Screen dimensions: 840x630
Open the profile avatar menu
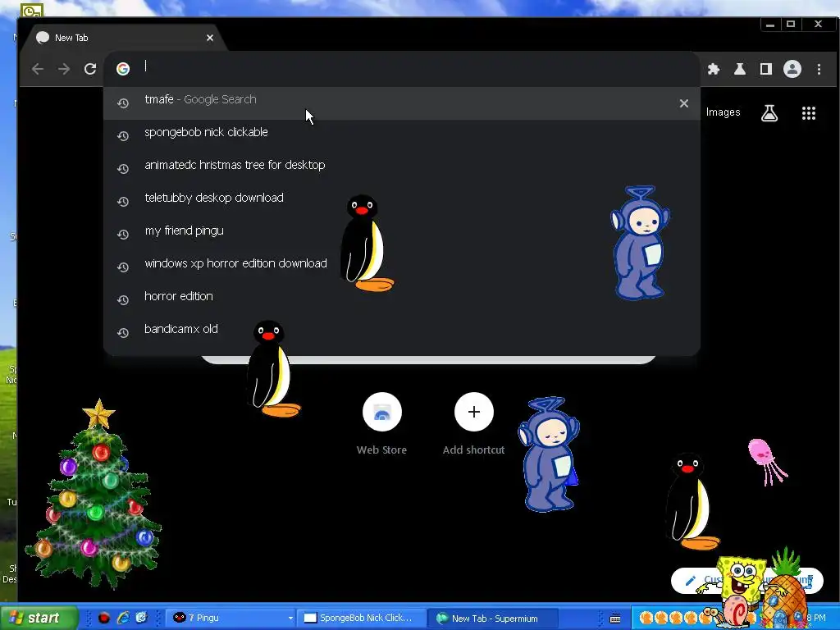792,69
